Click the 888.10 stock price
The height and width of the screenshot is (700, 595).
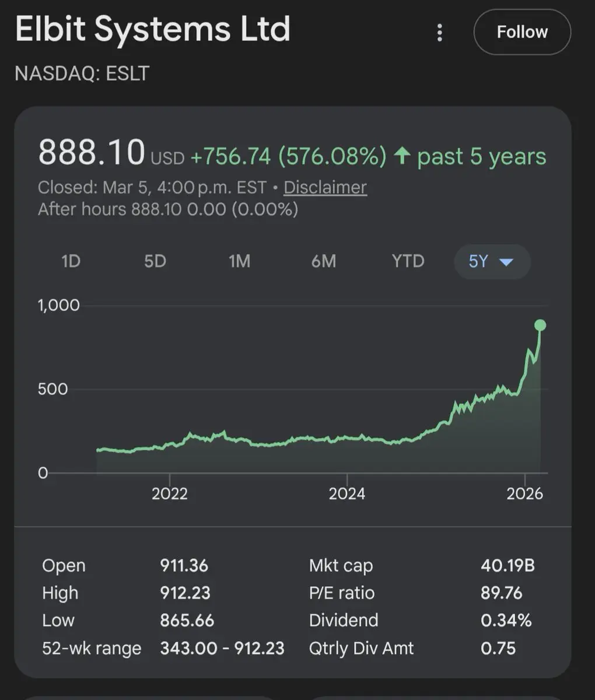click(91, 153)
